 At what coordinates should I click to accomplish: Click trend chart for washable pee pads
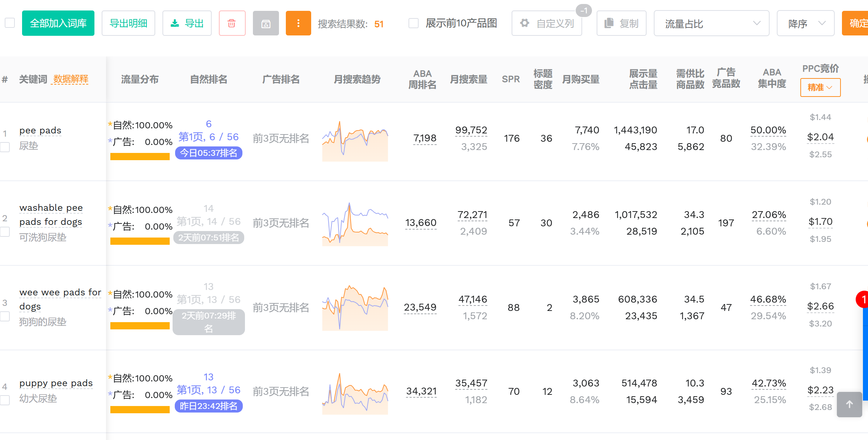pos(355,224)
